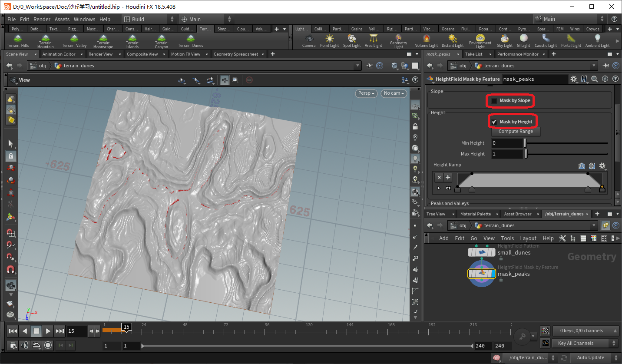Open the Render menu
The height and width of the screenshot is (364, 622).
tap(42, 19)
